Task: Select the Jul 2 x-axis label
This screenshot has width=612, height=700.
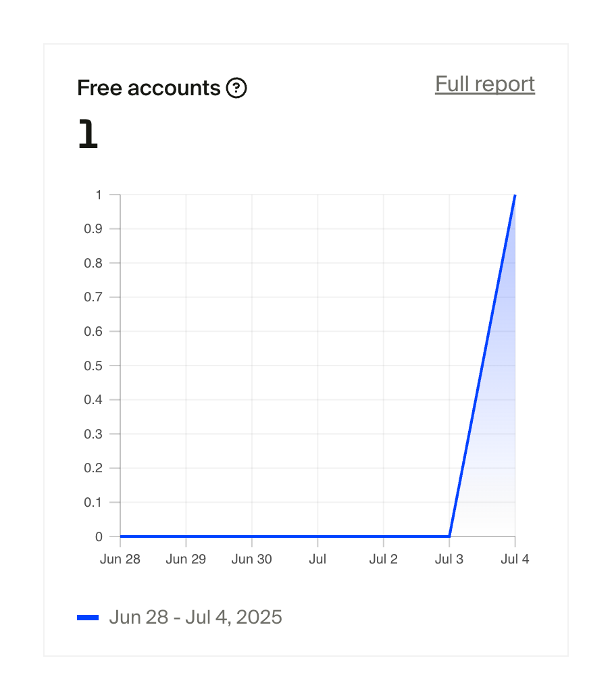Action: pyautogui.click(x=383, y=559)
